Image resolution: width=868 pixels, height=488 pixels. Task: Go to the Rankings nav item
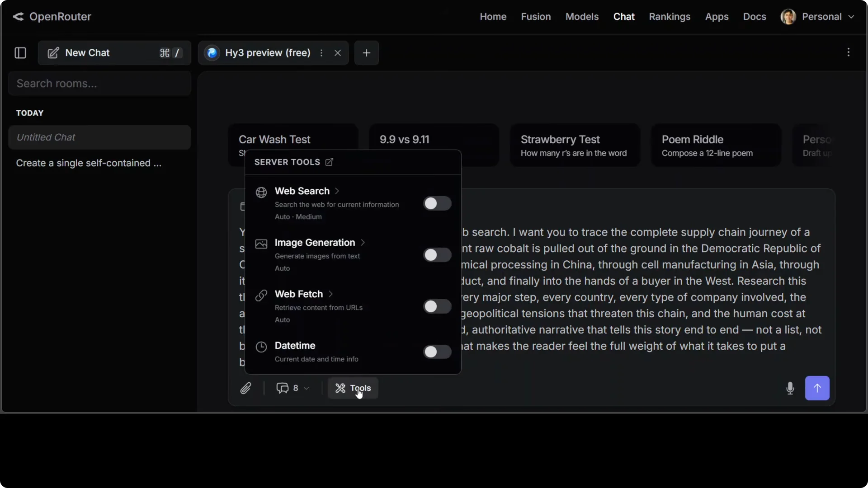(670, 17)
